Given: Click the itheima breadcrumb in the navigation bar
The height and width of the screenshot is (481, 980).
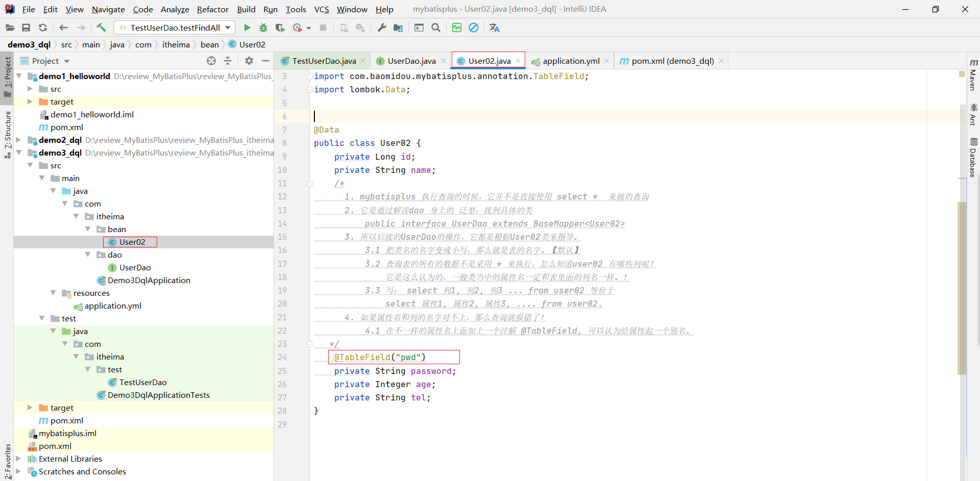Looking at the screenshot, I should [x=176, y=44].
